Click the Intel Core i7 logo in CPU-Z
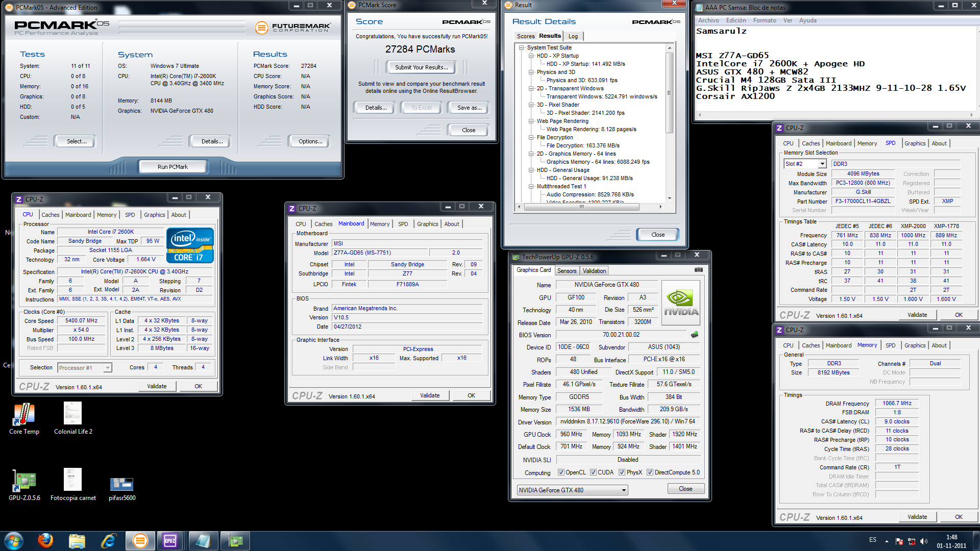Viewport: 980px width, 551px height. pyautogui.click(x=190, y=245)
